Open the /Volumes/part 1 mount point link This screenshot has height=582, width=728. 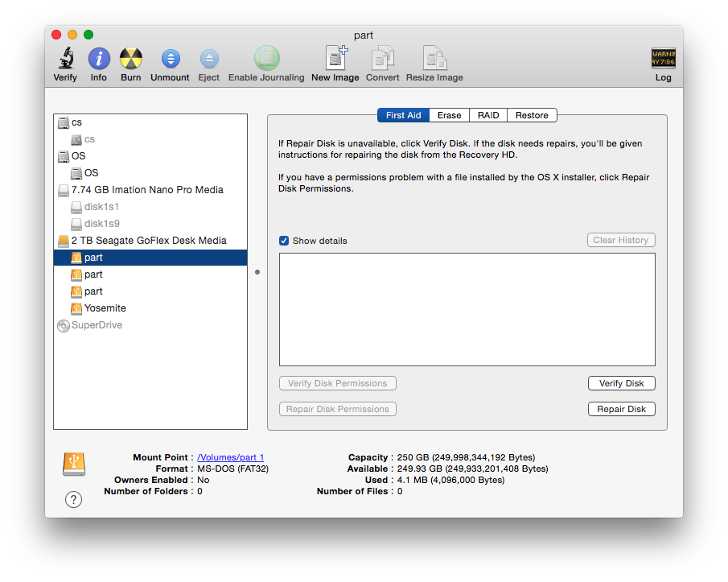pos(230,457)
